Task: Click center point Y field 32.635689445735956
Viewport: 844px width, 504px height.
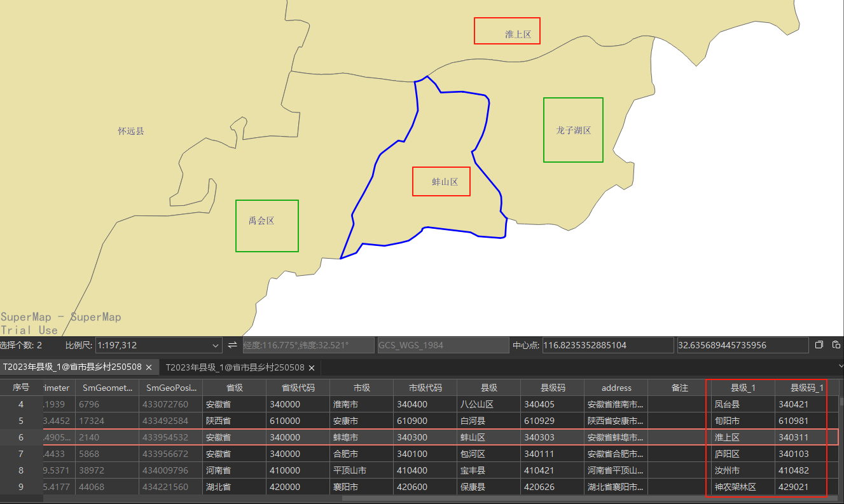Action: point(743,345)
